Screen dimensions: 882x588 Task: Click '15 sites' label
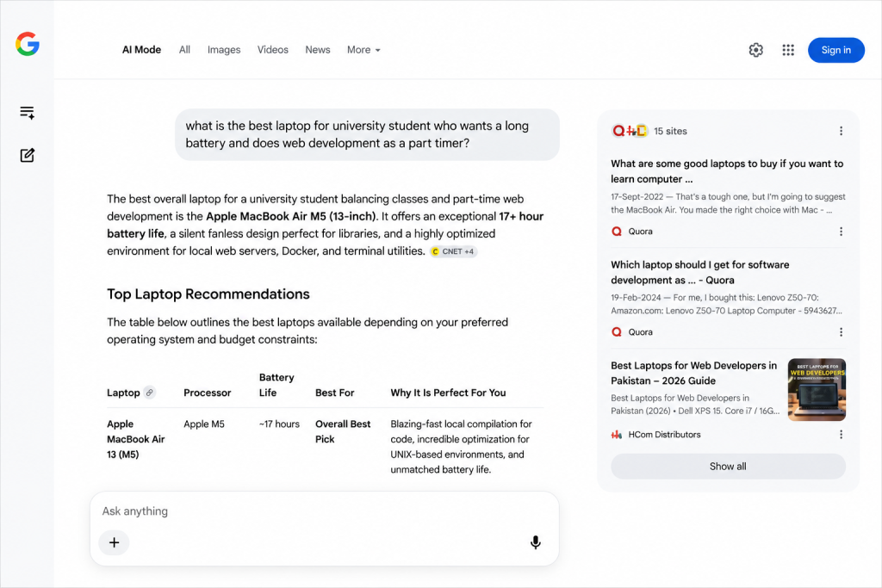click(670, 131)
